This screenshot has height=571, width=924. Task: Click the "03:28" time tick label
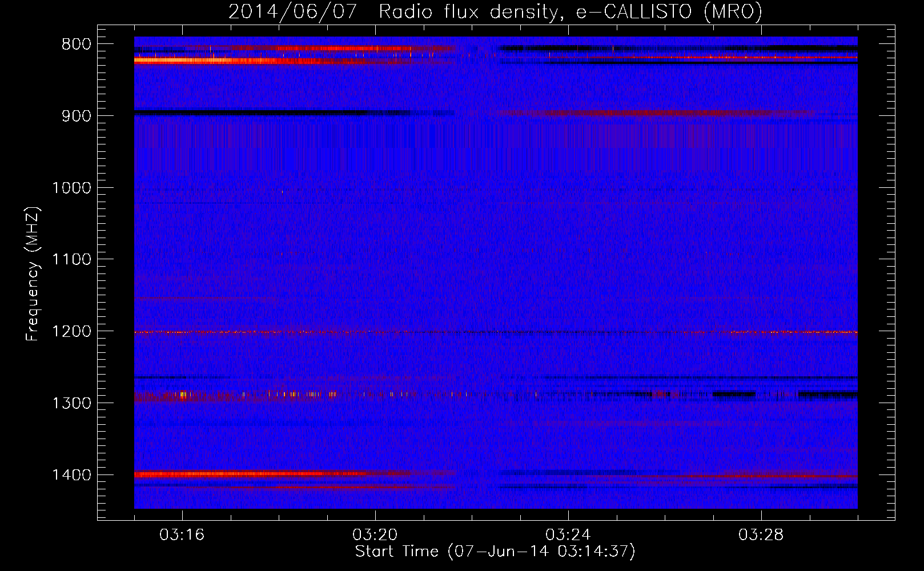click(761, 535)
